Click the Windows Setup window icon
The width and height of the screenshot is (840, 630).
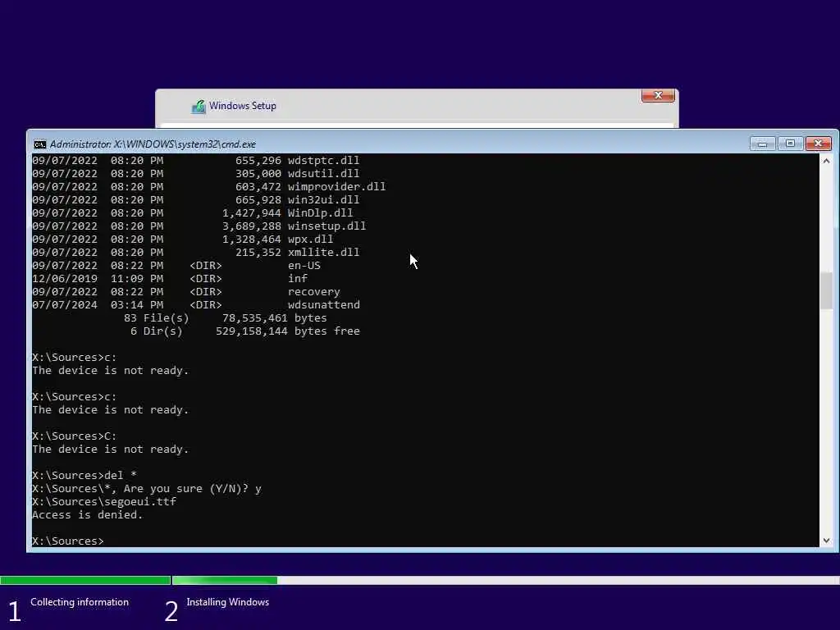[x=199, y=106]
